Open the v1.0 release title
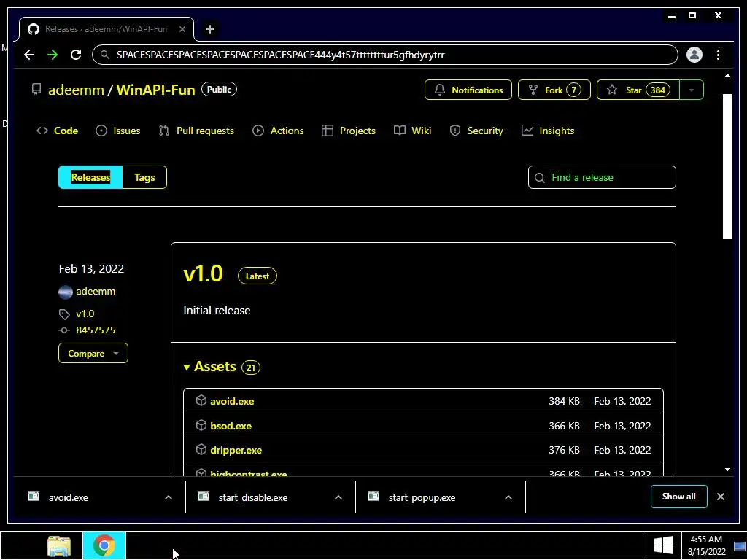747x560 pixels. 203,274
